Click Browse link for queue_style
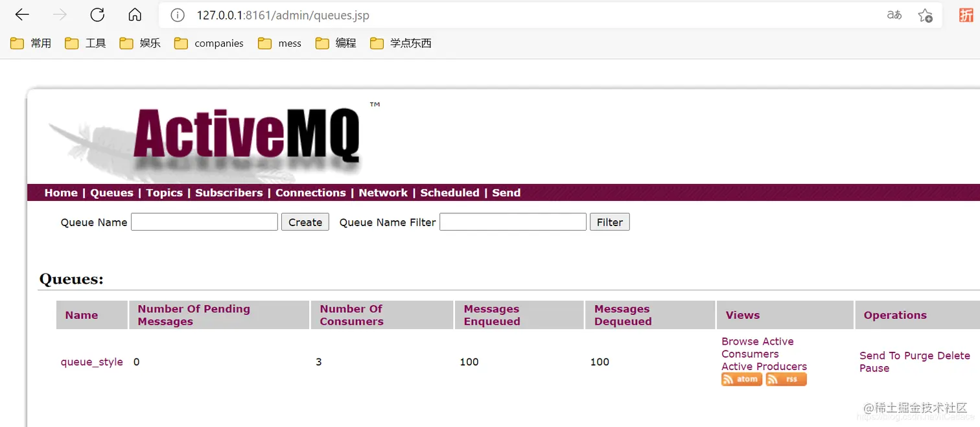The width and height of the screenshot is (980, 427). point(740,341)
